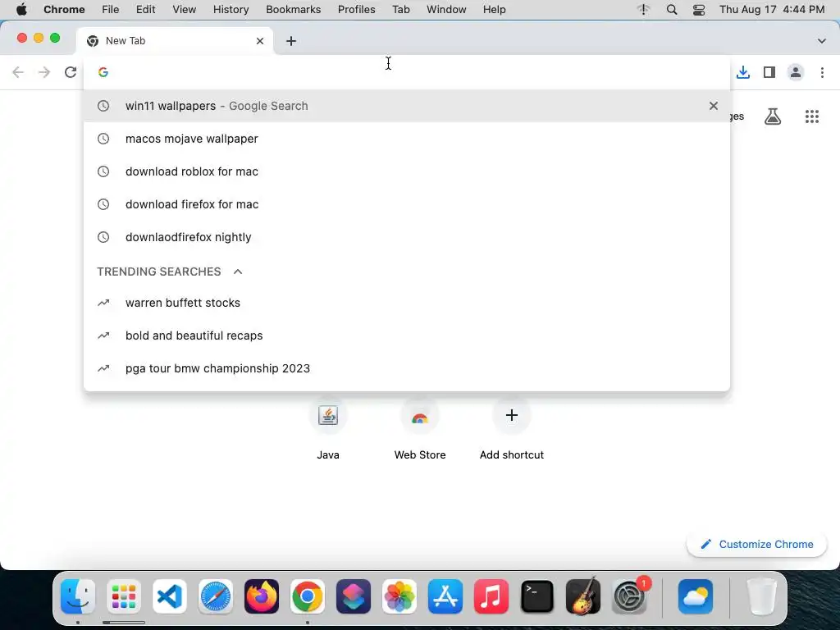Open Trash in the Dock
Screen dimensions: 840x630
[761, 596]
